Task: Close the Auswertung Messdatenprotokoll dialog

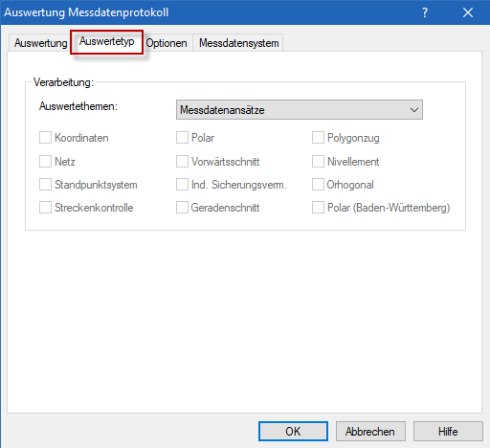Action: (468, 12)
